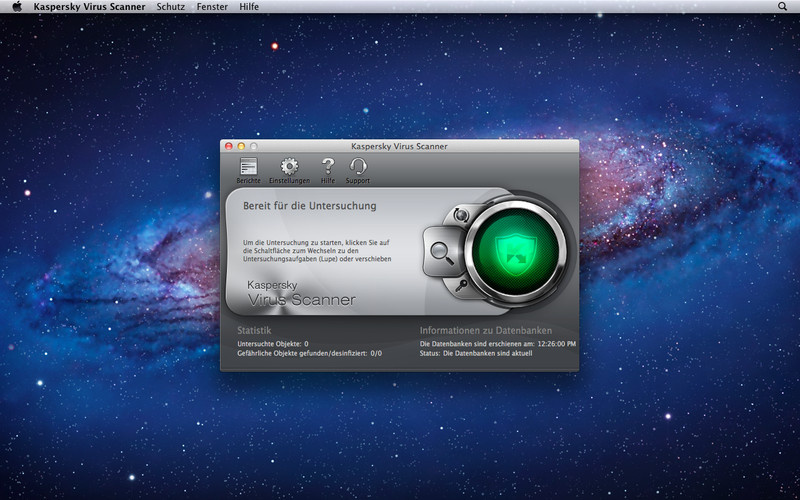Screen dimensions: 800x500
Task: Click the database update arrows icon
Action: (461, 214)
